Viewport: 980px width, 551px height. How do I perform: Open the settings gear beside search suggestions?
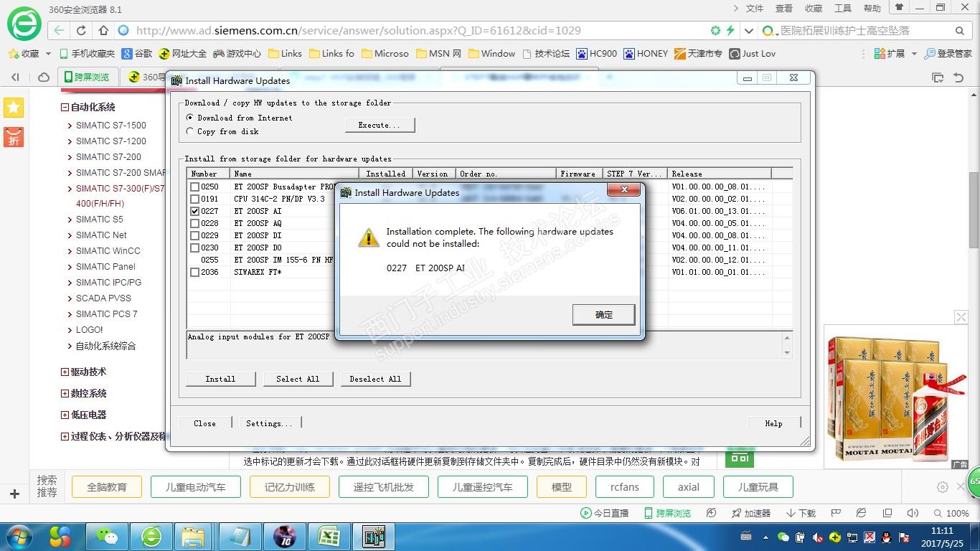click(x=943, y=487)
